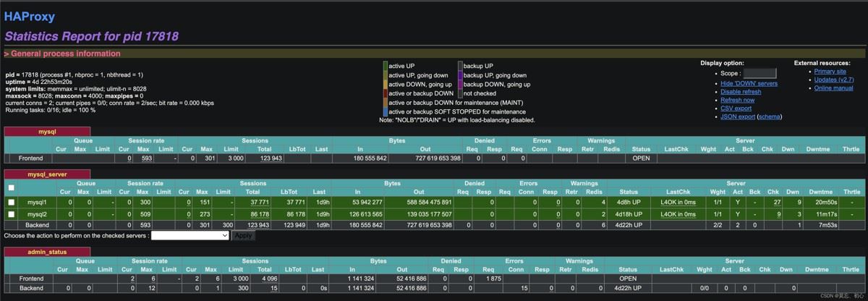The width and height of the screenshot is (868, 301).
Task: Open the Online manual link
Action: (x=833, y=88)
